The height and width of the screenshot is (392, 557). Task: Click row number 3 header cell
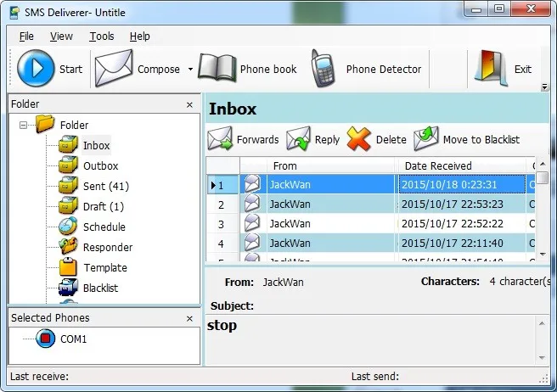(222, 224)
